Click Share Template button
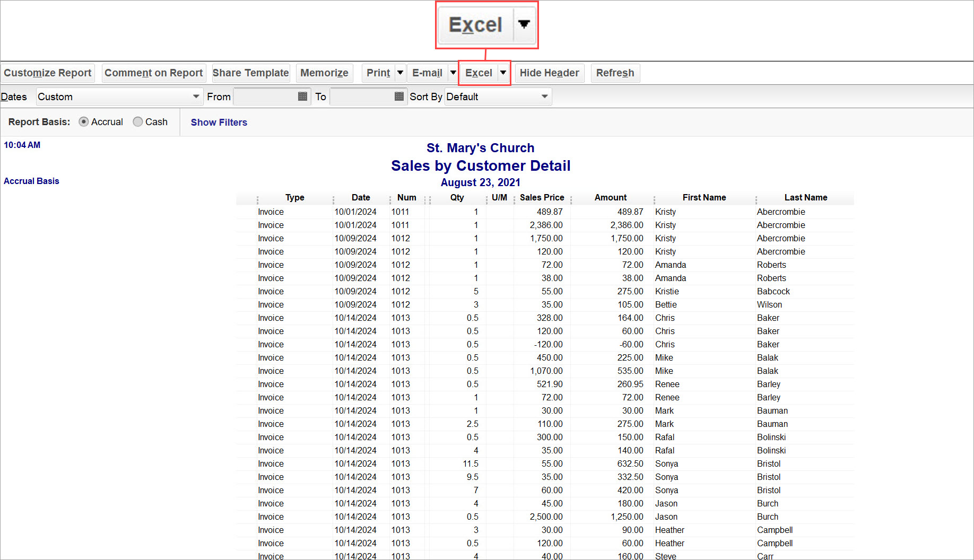Viewport: 974px width, 560px height. pyautogui.click(x=251, y=73)
